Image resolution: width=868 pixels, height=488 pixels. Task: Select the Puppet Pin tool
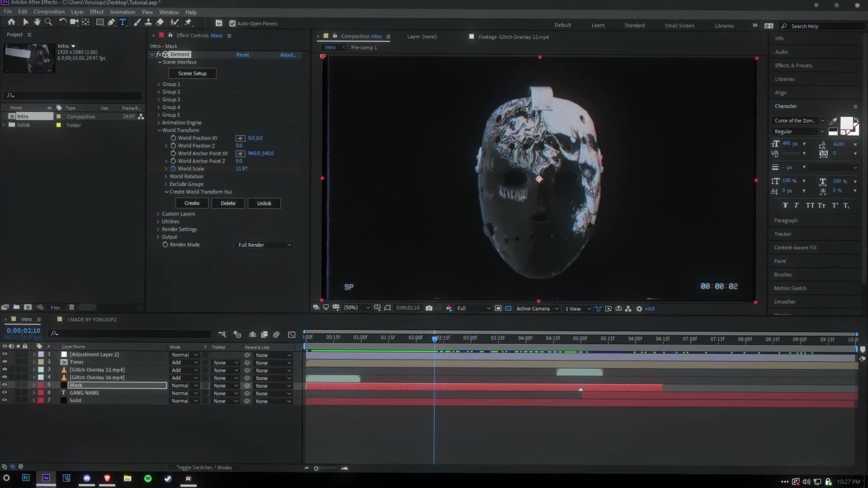pyautogui.click(x=189, y=22)
